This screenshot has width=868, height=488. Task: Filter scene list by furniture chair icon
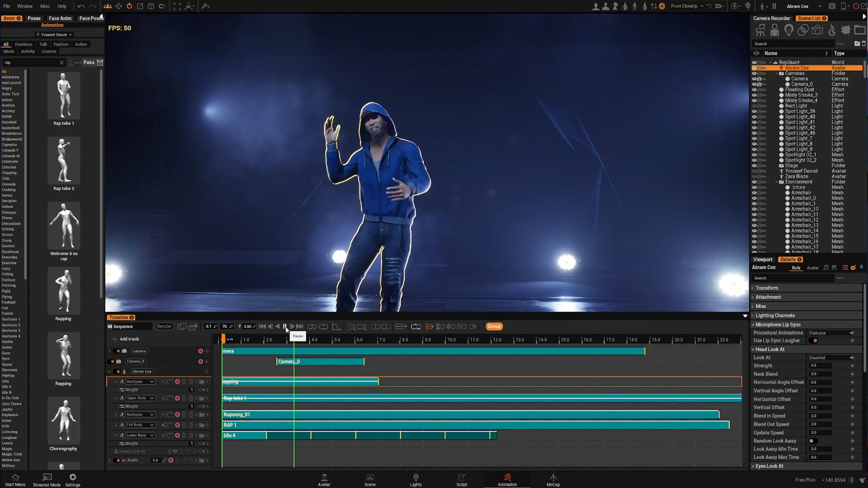[x=760, y=30]
